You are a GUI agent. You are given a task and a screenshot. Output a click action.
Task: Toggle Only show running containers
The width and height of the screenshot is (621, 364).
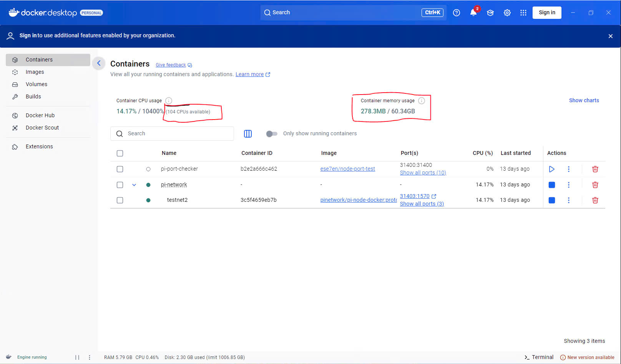pyautogui.click(x=272, y=134)
